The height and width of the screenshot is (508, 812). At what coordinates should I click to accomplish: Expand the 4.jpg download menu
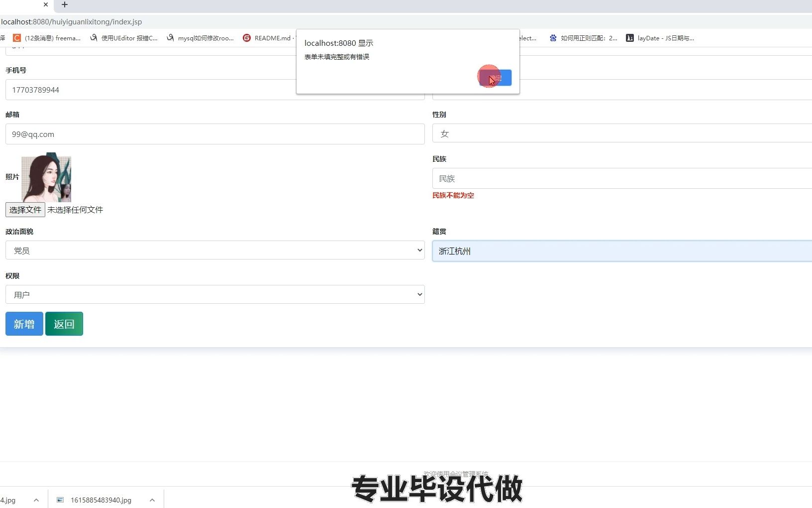[x=36, y=500]
